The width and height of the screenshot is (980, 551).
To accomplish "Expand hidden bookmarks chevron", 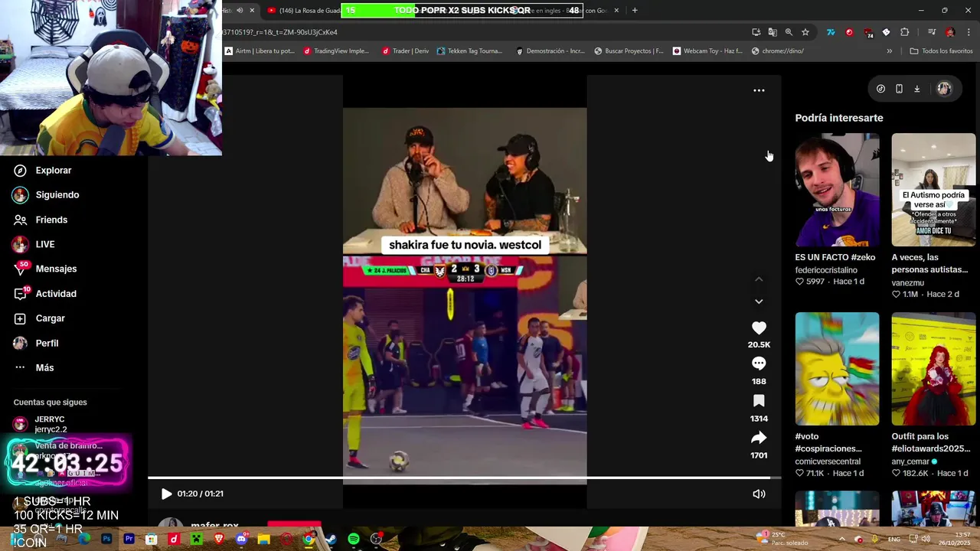I will pyautogui.click(x=889, y=51).
